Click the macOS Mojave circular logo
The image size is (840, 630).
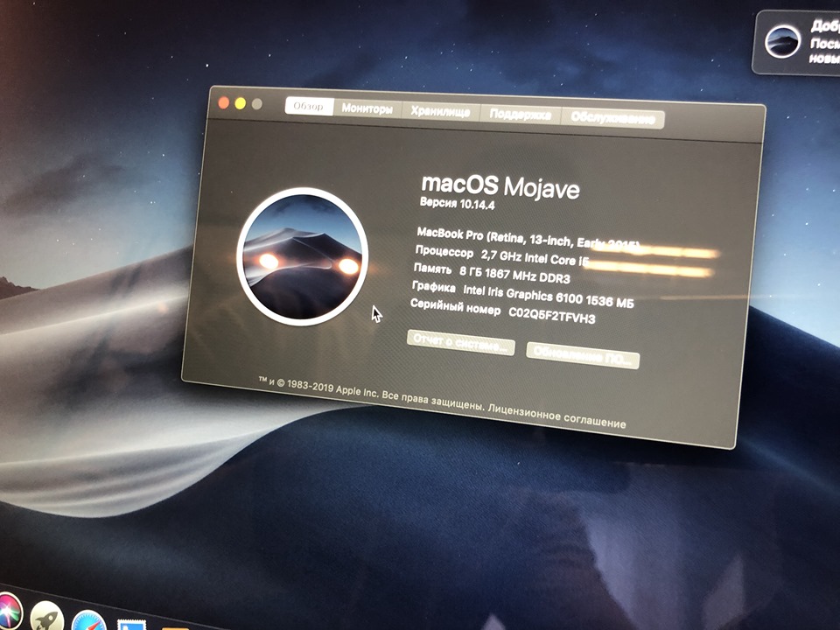303,256
